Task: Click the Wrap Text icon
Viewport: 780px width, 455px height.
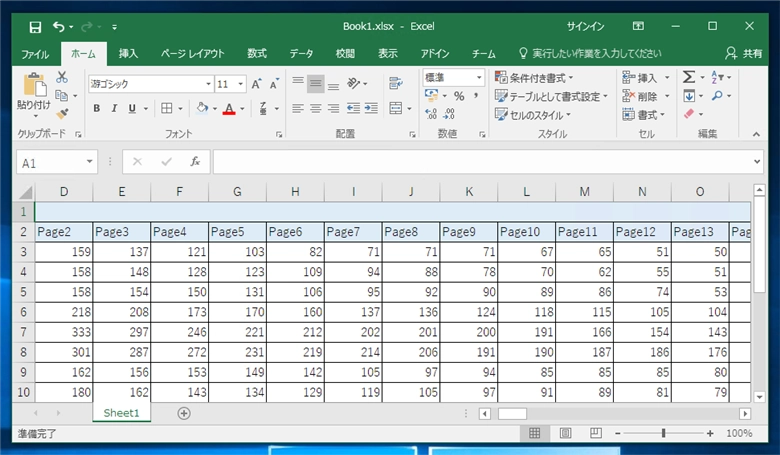Action: click(x=396, y=83)
